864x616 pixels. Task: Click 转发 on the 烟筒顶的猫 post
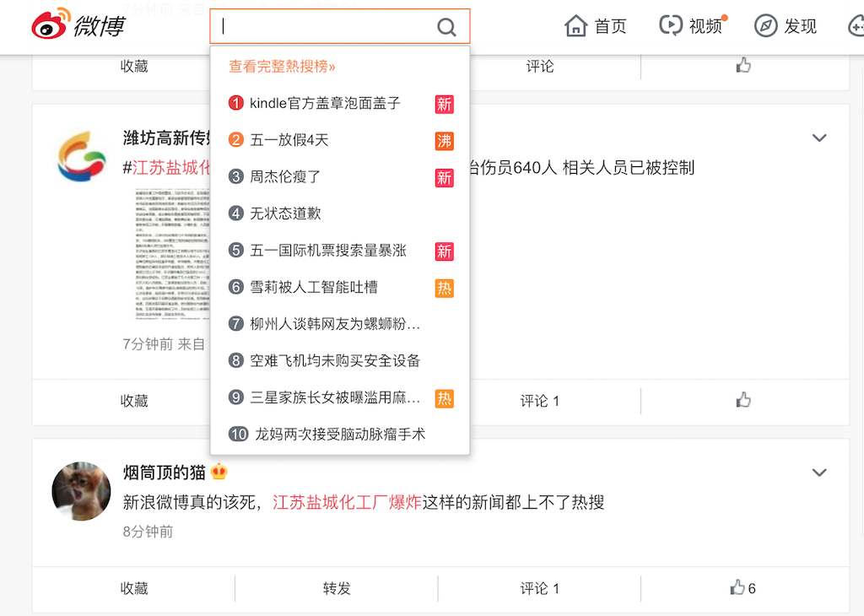click(x=337, y=588)
